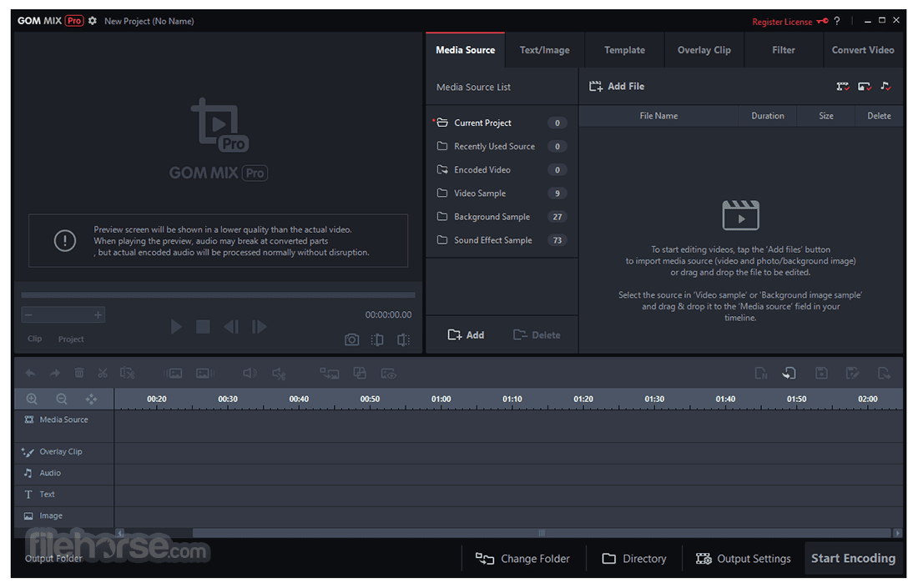Image resolution: width=918 pixels, height=588 pixels.
Task: Click Delete below the source list
Action: click(537, 334)
